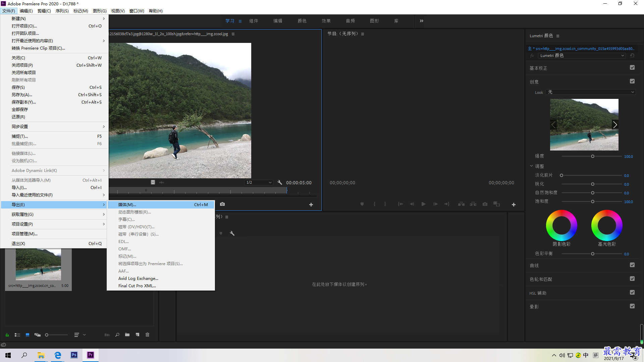The height and width of the screenshot is (362, 644).
Task: Reset the Lumetri effect icon
Action: coord(632,56)
